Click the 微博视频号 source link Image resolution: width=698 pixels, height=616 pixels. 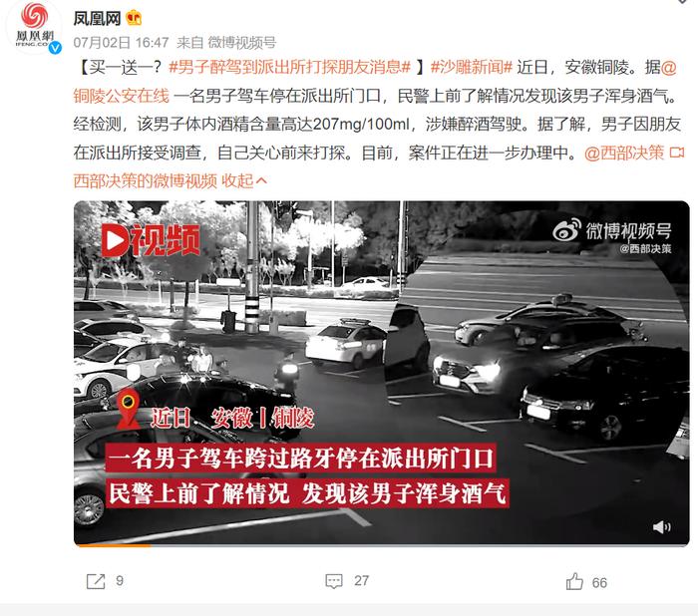[241, 43]
